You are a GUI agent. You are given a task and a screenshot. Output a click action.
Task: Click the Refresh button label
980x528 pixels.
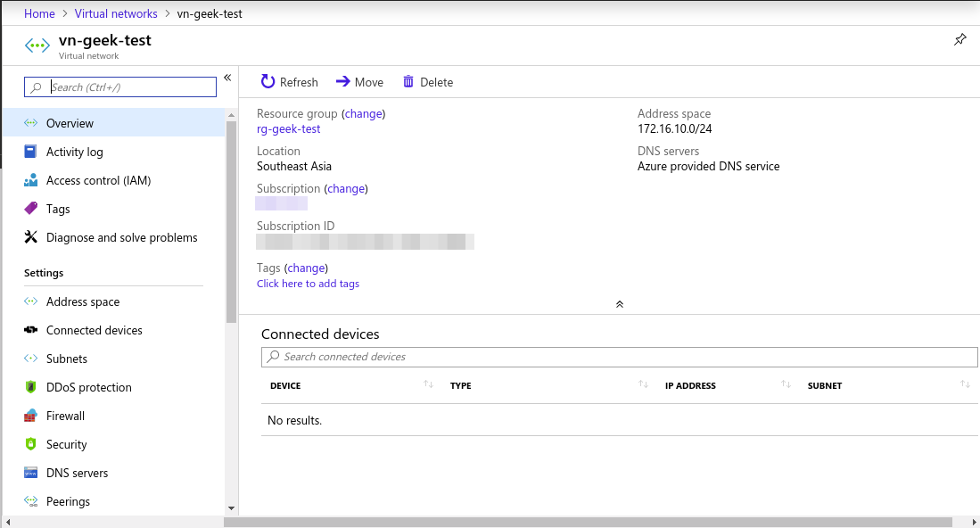click(299, 82)
